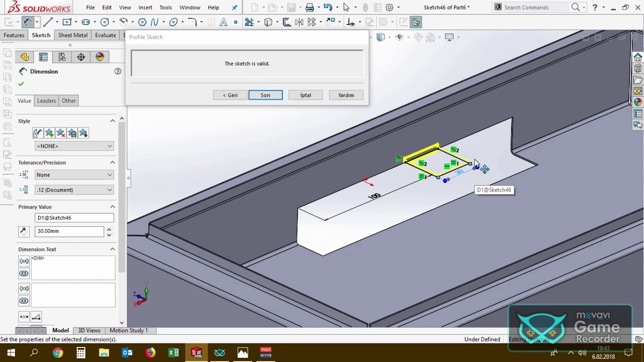Image resolution: width=644 pixels, height=362 pixels.
Task: Toggle Instant2D in the Sketch toolbar
Action: (416, 22)
